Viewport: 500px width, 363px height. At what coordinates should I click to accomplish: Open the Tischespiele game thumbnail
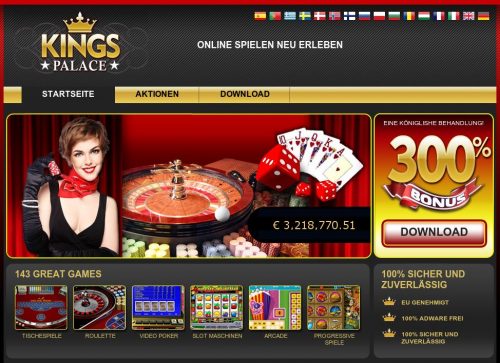41,308
